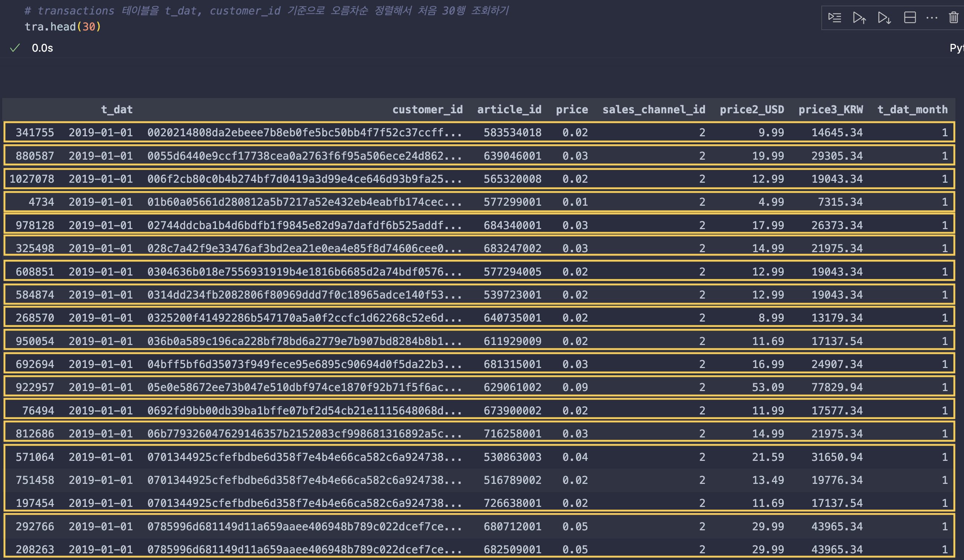The image size is (964, 560).
Task: Run this cell and all below
Action: click(884, 17)
